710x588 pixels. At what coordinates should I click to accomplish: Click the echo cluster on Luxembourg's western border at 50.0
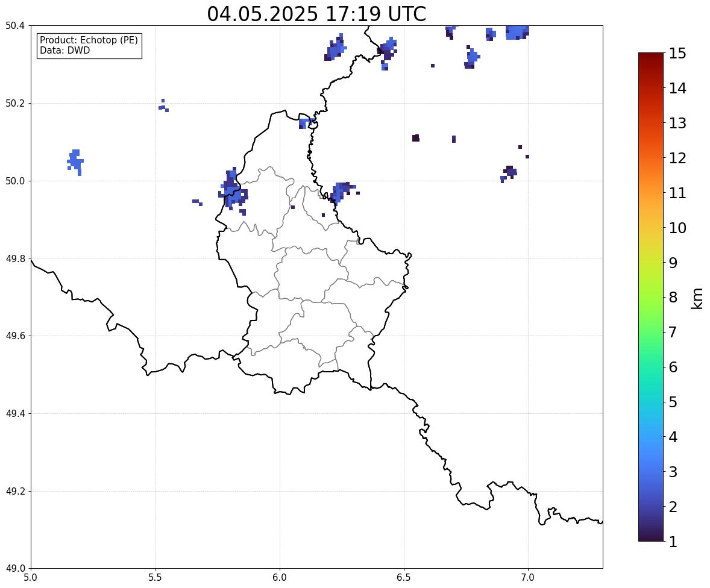point(233,191)
